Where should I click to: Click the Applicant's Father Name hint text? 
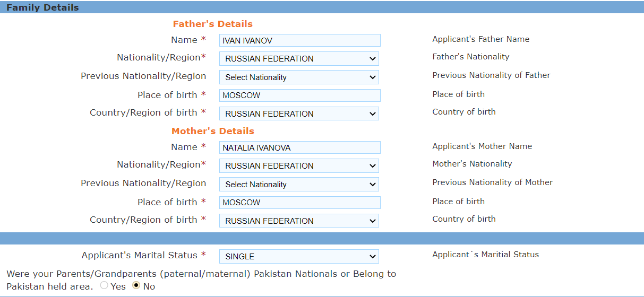pyautogui.click(x=480, y=39)
